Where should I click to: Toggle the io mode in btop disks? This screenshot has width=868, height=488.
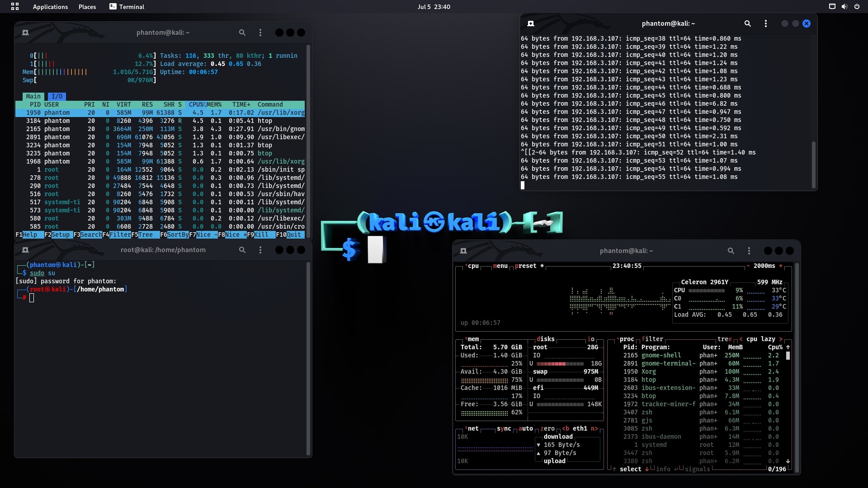[591, 339]
